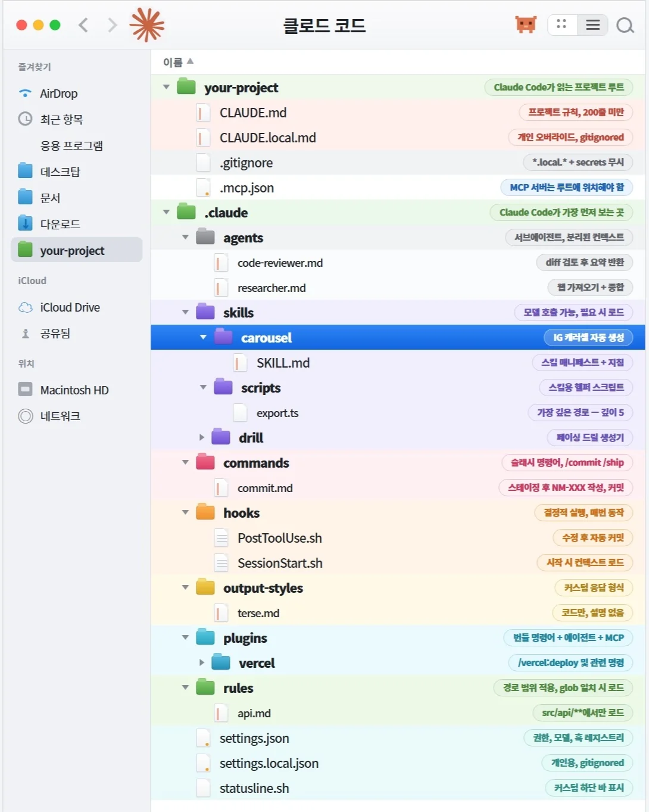Image resolution: width=649 pixels, height=812 pixels.
Task: Expand the drill folder
Action: pos(202,437)
